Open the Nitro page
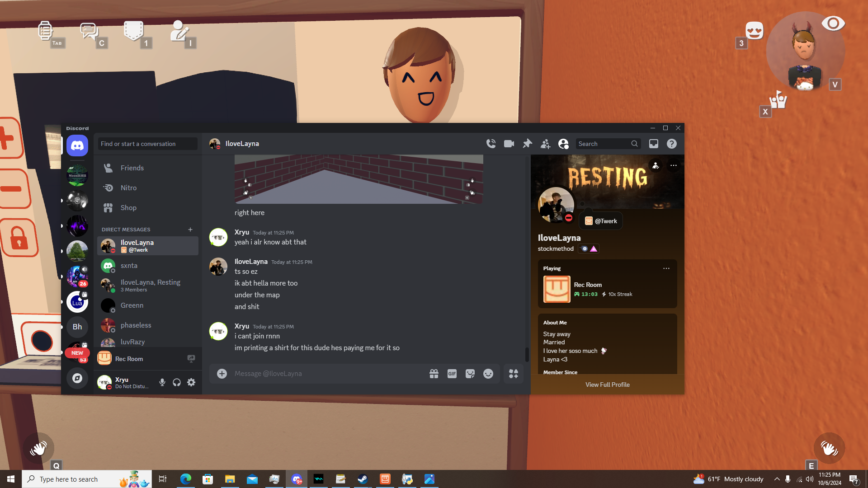The height and width of the screenshot is (488, 868). point(128,188)
